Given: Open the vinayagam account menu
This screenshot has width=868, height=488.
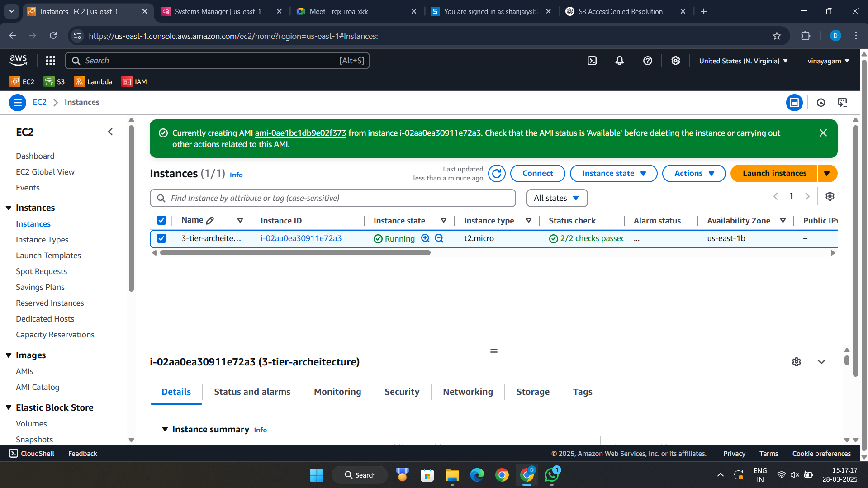Looking at the screenshot, I should pyautogui.click(x=828, y=61).
